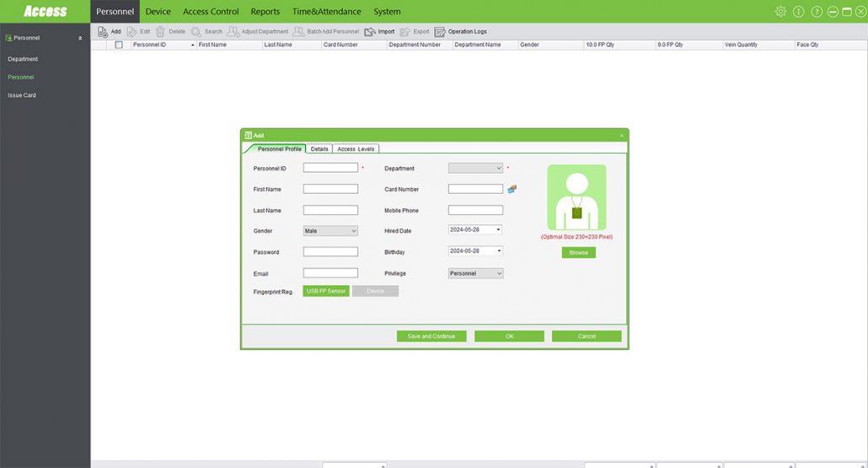Click the help question mark icon
868x468 pixels.
(817, 12)
